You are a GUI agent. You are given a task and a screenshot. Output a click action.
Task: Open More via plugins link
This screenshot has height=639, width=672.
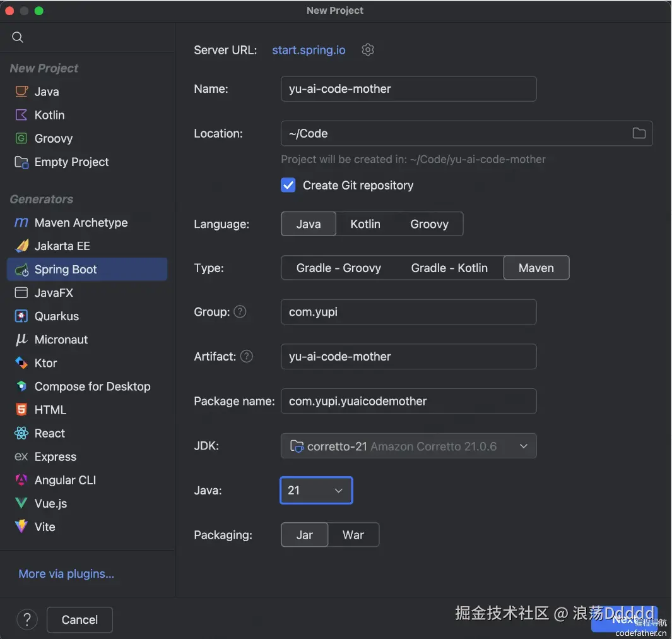pyautogui.click(x=66, y=573)
